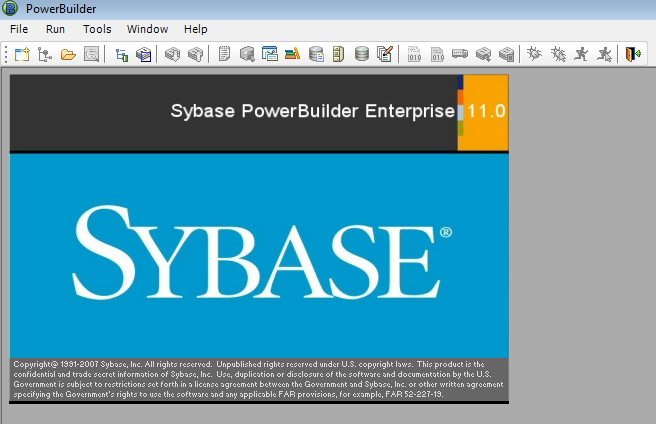This screenshot has height=424, width=656.
Task: Open the Tools menu
Action: (x=97, y=29)
